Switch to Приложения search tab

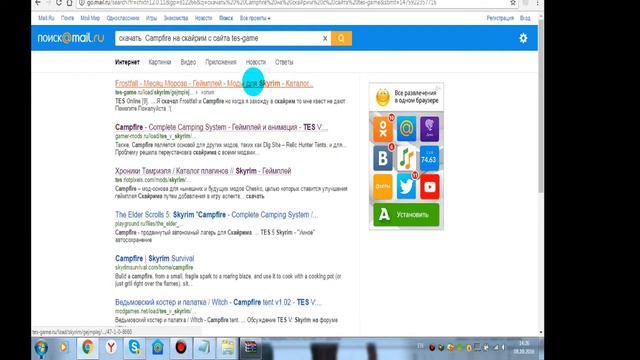(x=221, y=62)
